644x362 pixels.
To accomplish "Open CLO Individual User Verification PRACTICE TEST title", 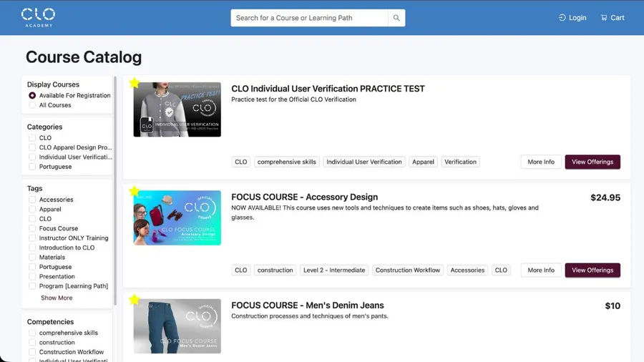I will (x=328, y=89).
